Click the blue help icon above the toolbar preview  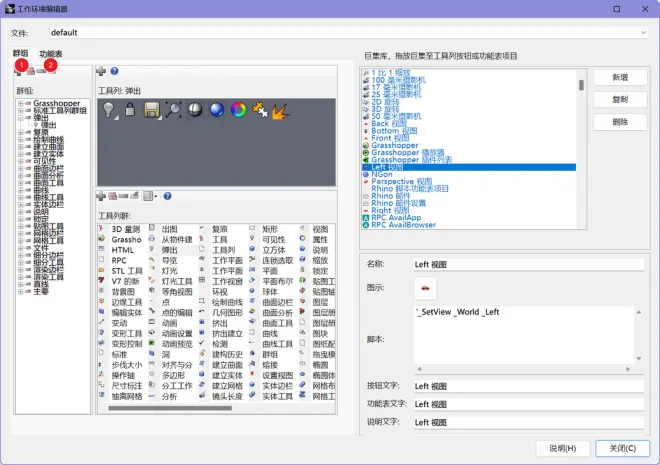coord(114,71)
